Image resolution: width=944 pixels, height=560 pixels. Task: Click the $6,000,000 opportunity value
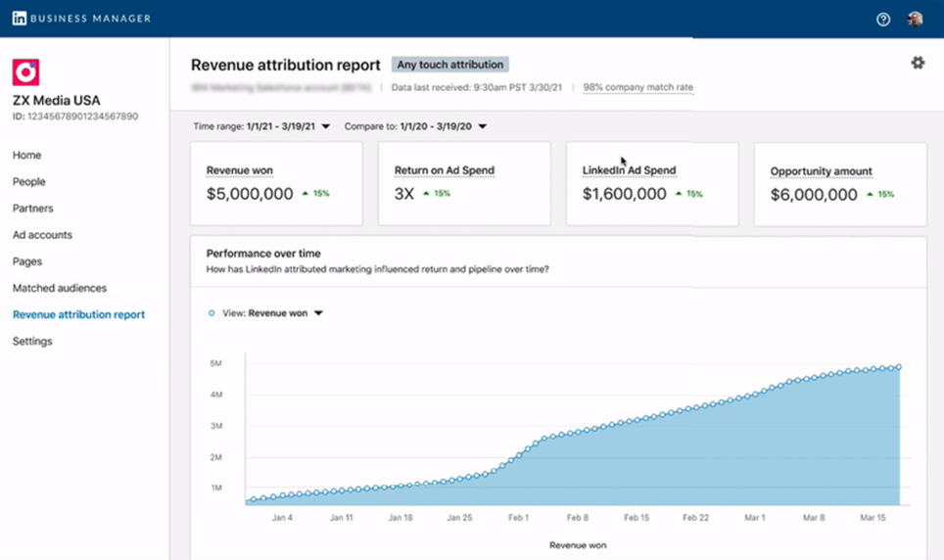[x=814, y=195]
